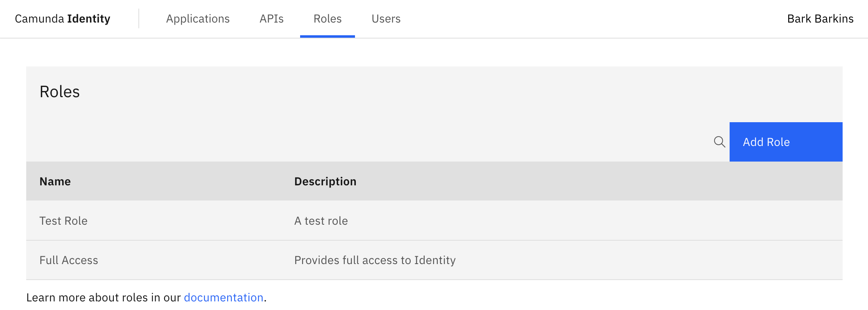Select the Test Role row

point(63,221)
